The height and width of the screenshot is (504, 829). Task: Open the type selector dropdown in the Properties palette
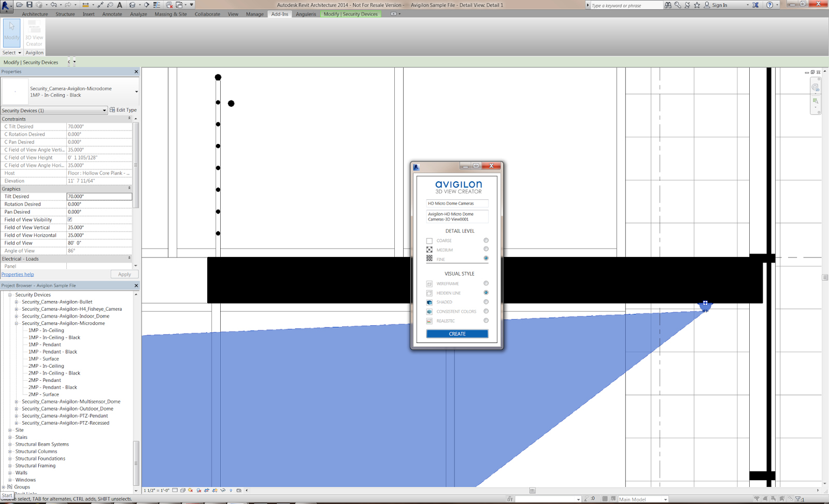click(x=136, y=92)
